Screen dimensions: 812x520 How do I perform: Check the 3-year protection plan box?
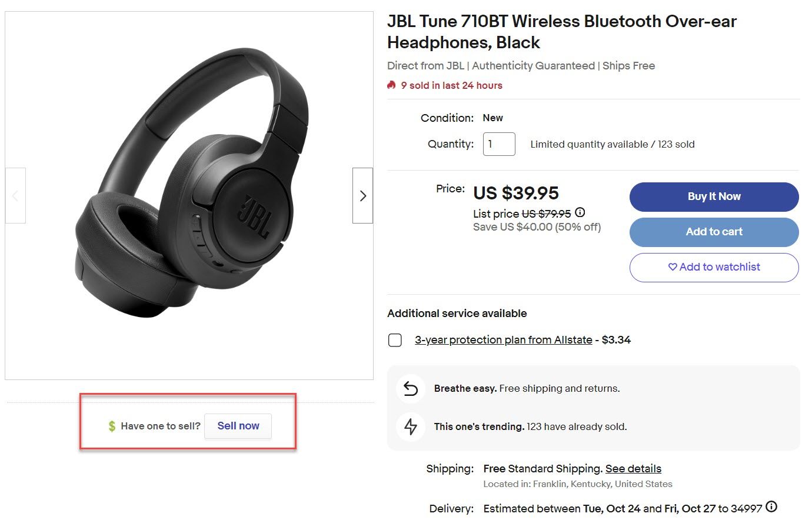pyautogui.click(x=395, y=340)
